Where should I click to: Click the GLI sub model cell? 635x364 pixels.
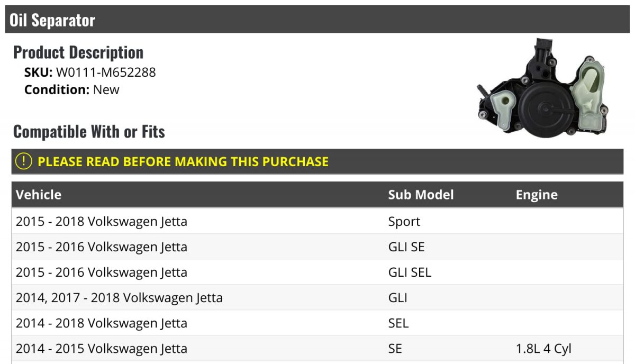pyautogui.click(x=397, y=298)
